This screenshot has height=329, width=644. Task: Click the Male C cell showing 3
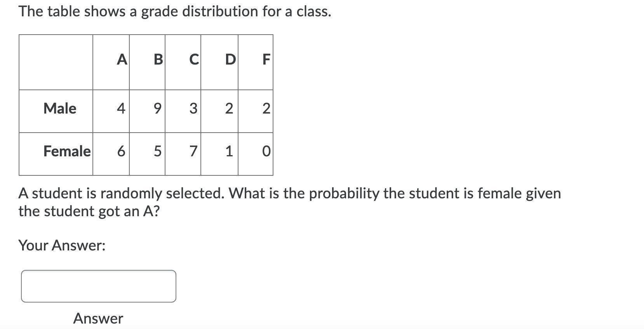tap(183, 111)
